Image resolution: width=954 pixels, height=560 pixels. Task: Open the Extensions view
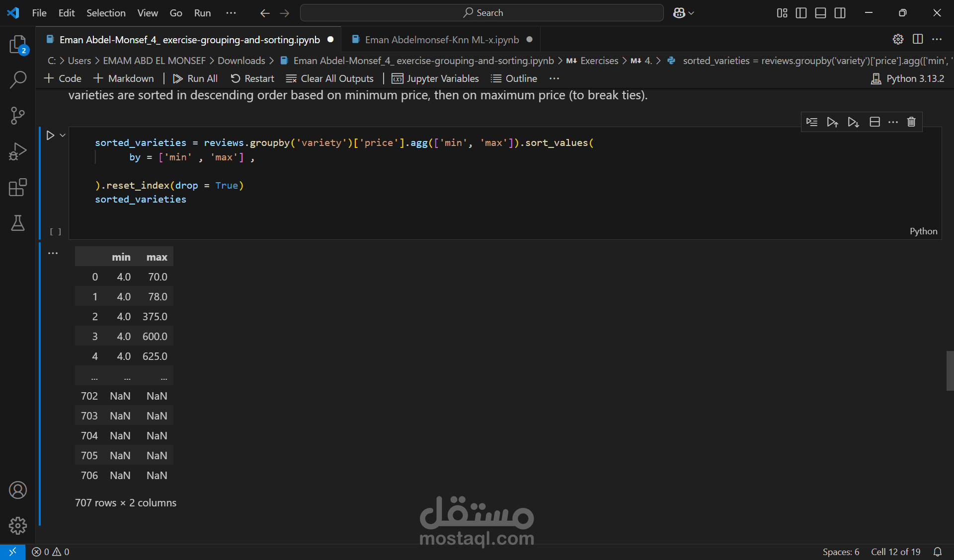pos(18,188)
